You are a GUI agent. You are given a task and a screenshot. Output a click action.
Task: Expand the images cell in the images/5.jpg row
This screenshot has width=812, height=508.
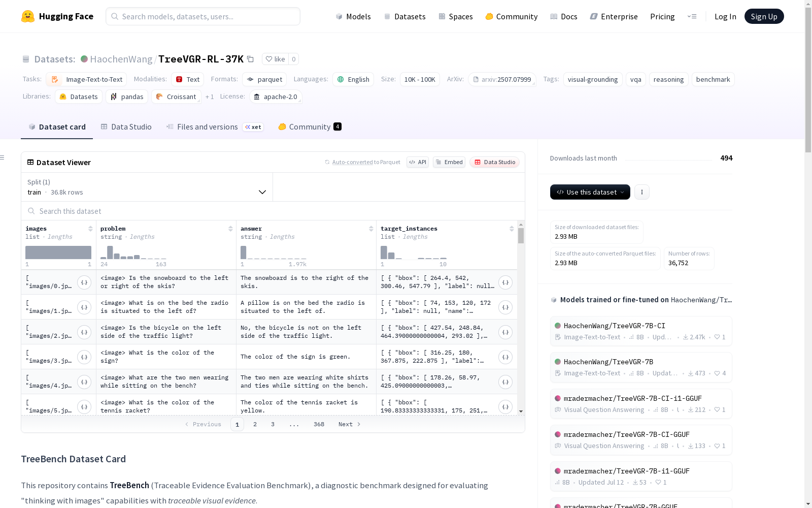coord(84,407)
